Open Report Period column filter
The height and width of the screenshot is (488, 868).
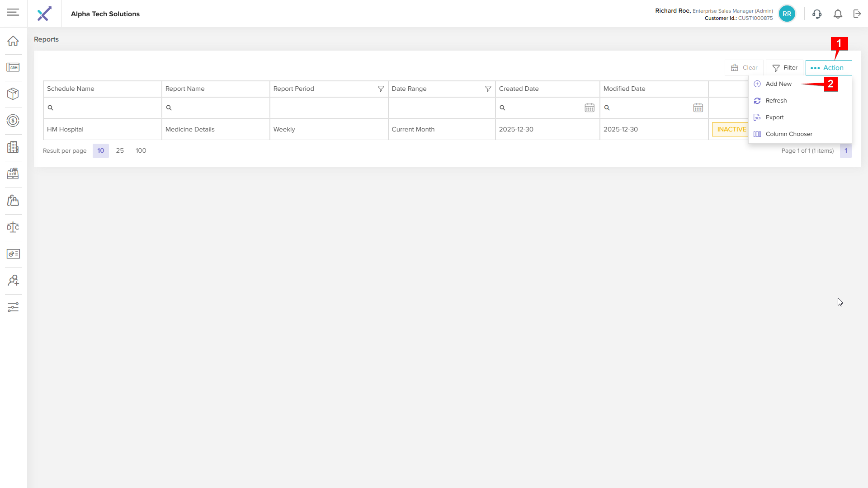click(381, 89)
